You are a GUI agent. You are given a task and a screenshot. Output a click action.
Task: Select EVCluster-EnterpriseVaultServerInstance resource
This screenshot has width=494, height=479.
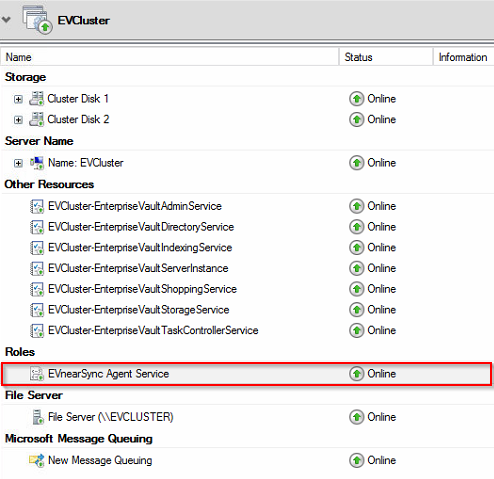tap(247, 268)
